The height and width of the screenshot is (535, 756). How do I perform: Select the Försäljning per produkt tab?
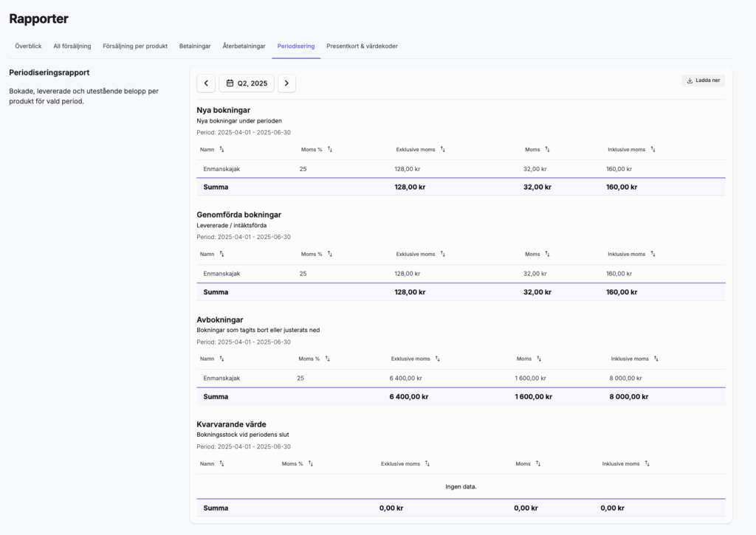pyautogui.click(x=135, y=46)
